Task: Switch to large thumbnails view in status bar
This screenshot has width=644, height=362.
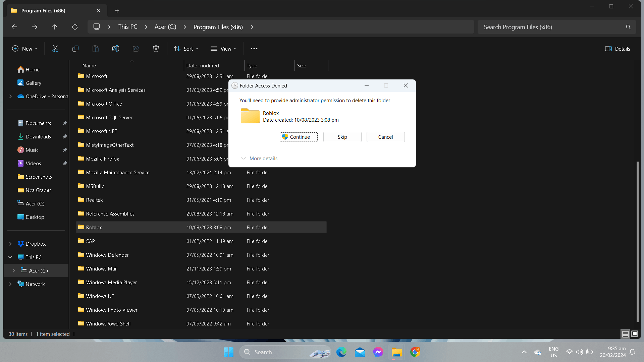Action: point(635,334)
